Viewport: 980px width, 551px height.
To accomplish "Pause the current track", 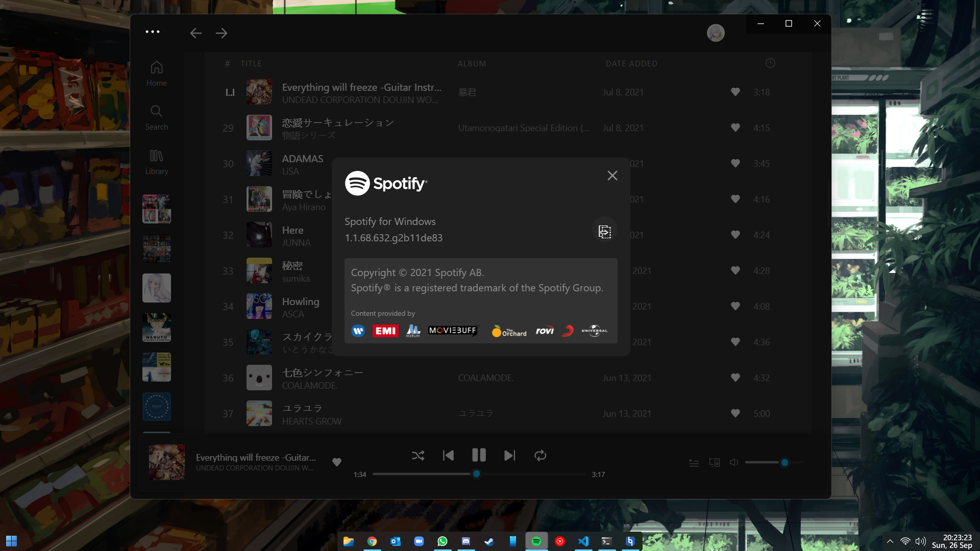I will coord(479,455).
